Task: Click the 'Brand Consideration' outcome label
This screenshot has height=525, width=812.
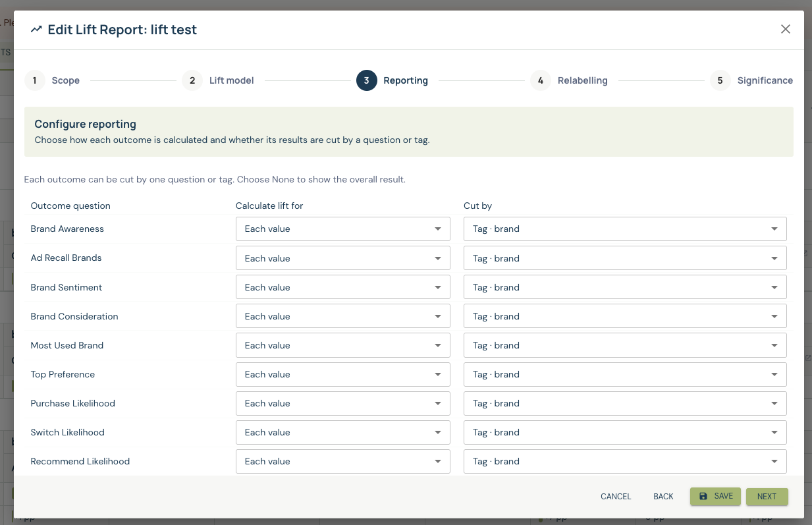Action: click(x=74, y=316)
